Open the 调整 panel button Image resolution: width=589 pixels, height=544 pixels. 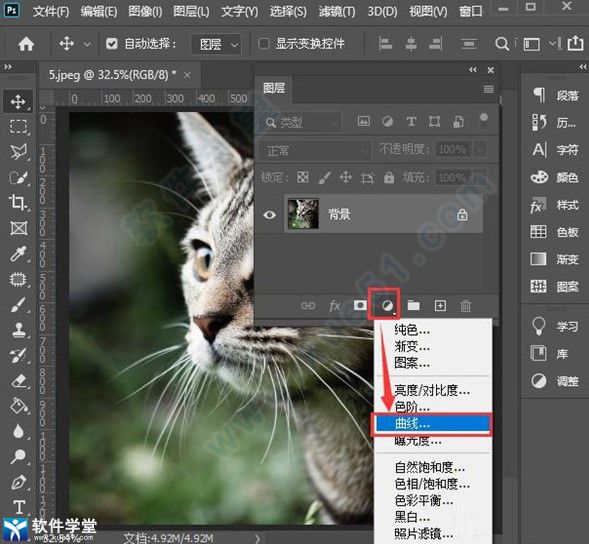[x=554, y=381]
